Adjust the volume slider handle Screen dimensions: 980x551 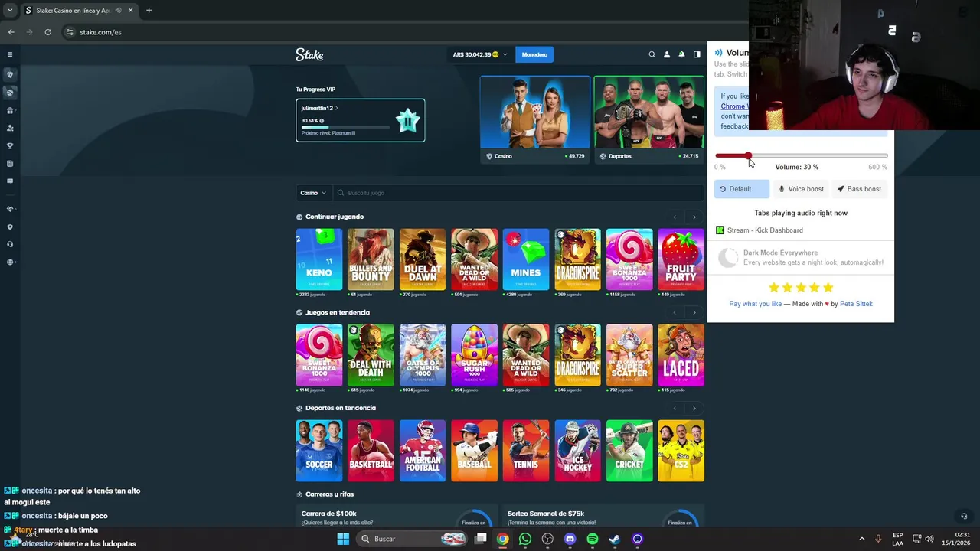click(x=748, y=156)
